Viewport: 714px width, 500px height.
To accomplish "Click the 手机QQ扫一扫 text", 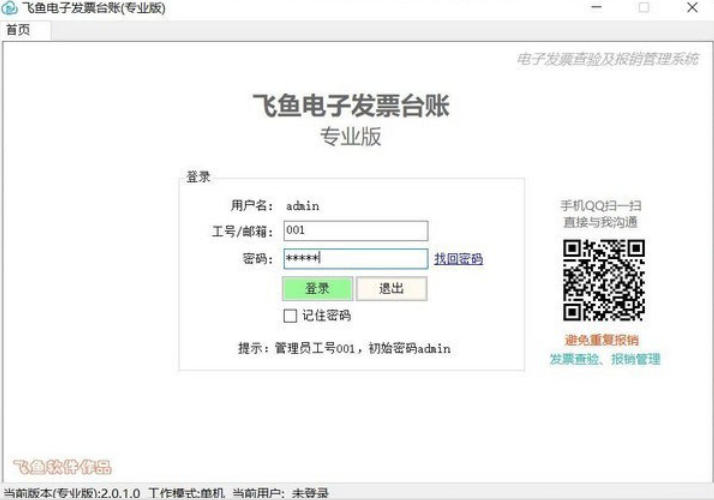I will point(601,206).
